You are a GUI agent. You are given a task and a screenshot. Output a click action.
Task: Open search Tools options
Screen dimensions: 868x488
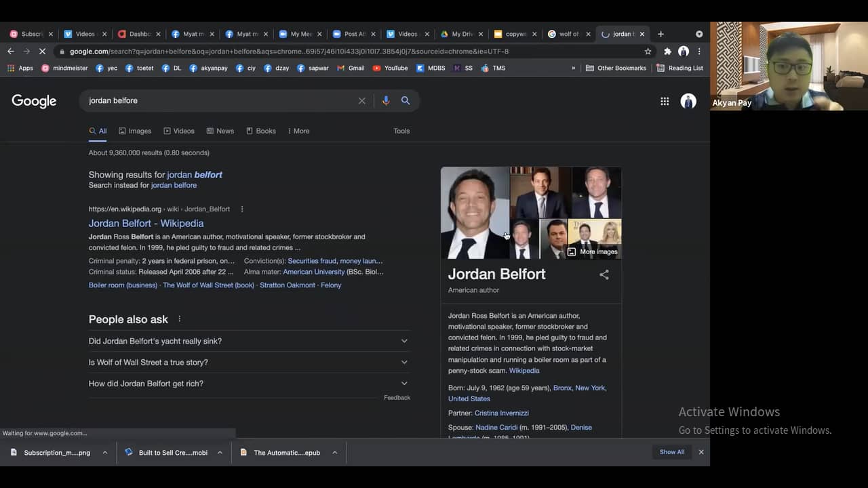point(401,131)
